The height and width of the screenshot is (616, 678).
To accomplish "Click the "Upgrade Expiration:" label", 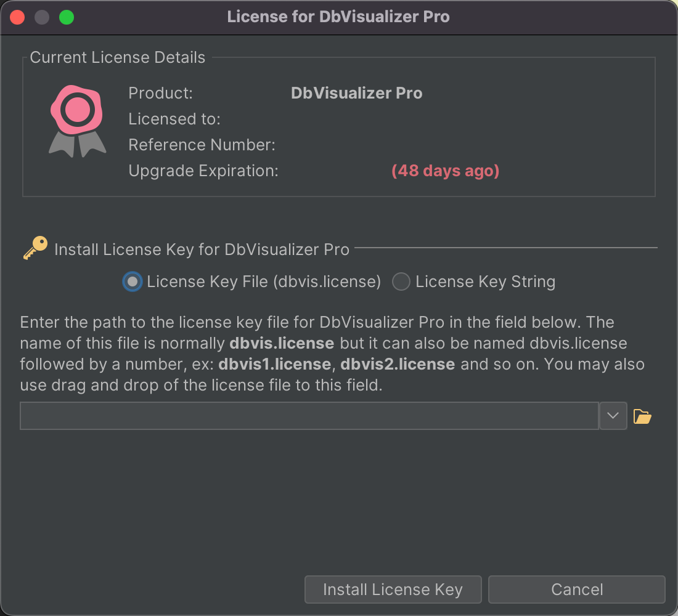I will [203, 171].
